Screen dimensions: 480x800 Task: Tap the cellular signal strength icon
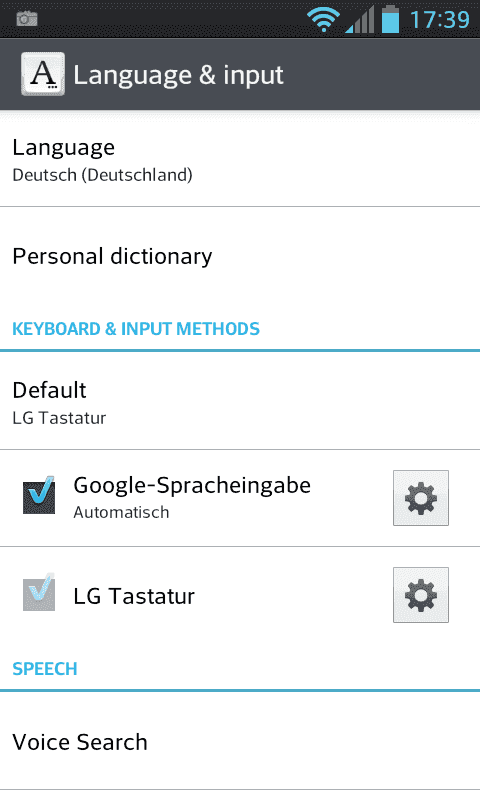click(359, 19)
